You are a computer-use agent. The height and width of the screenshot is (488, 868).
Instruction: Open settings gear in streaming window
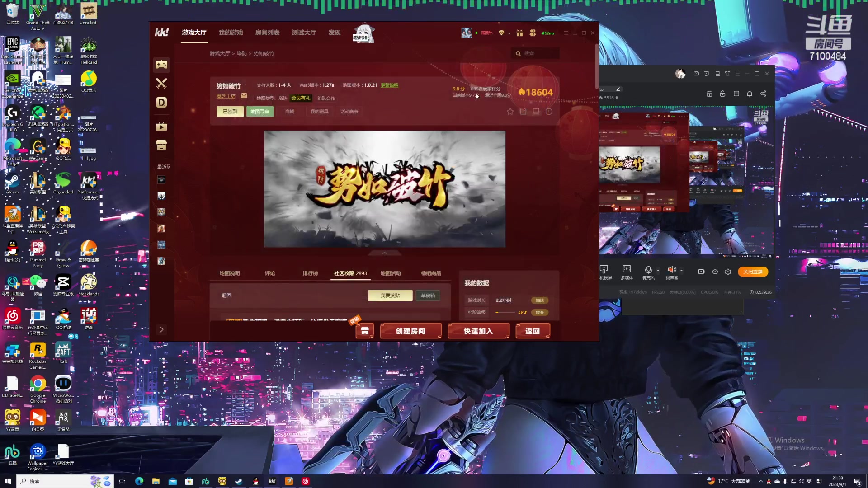click(728, 272)
